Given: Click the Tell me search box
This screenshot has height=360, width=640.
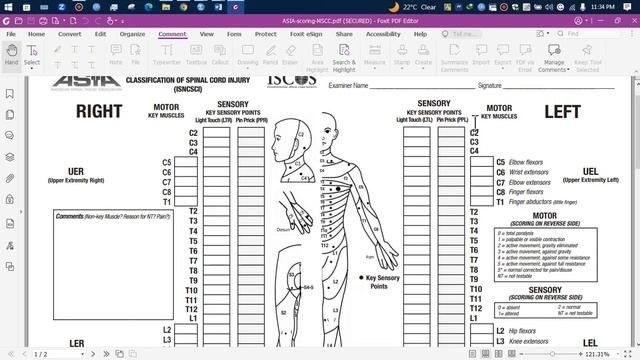Looking at the screenshot, I should [x=461, y=34].
